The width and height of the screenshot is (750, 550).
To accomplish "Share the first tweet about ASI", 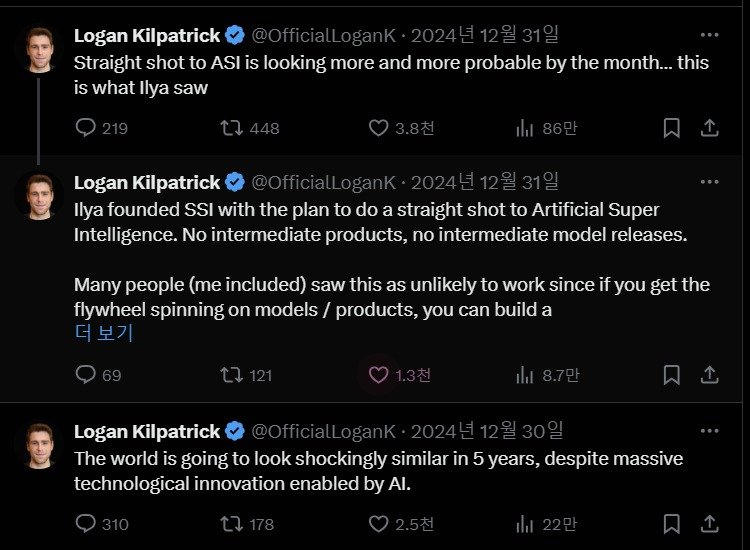I will [x=709, y=128].
